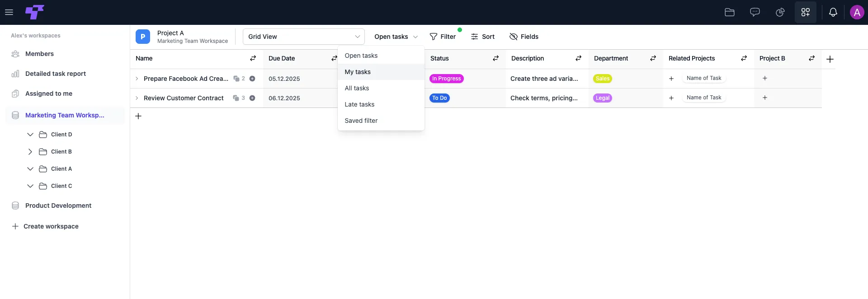868x299 pixels.
Task: Click the Department column swap icon
Action: [x=653, y=58]
